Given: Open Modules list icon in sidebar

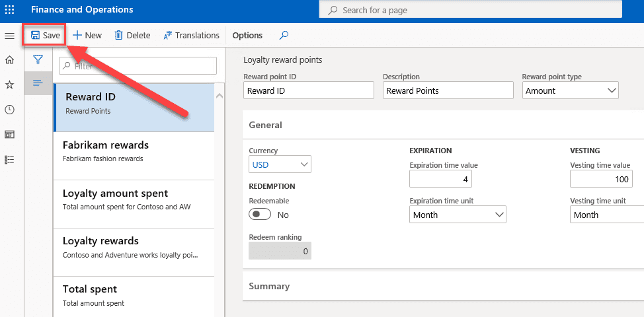Looking at the screenshot, I should coord(9,160).
